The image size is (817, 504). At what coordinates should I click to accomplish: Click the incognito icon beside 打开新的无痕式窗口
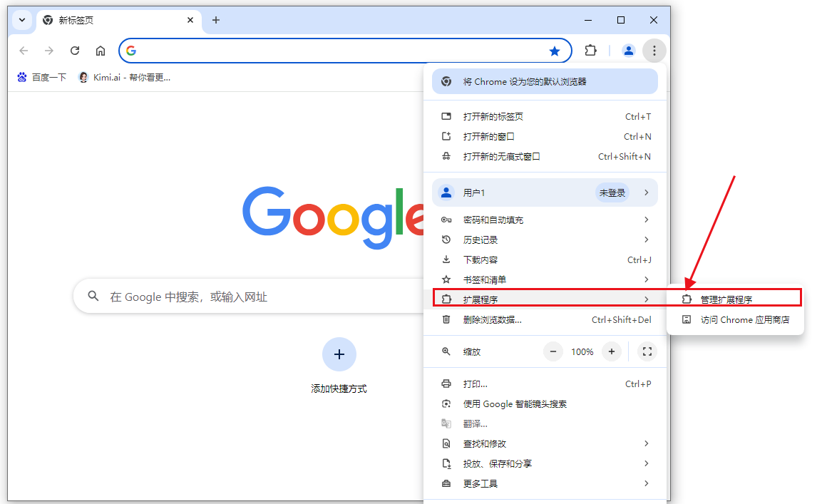point(446,156)
